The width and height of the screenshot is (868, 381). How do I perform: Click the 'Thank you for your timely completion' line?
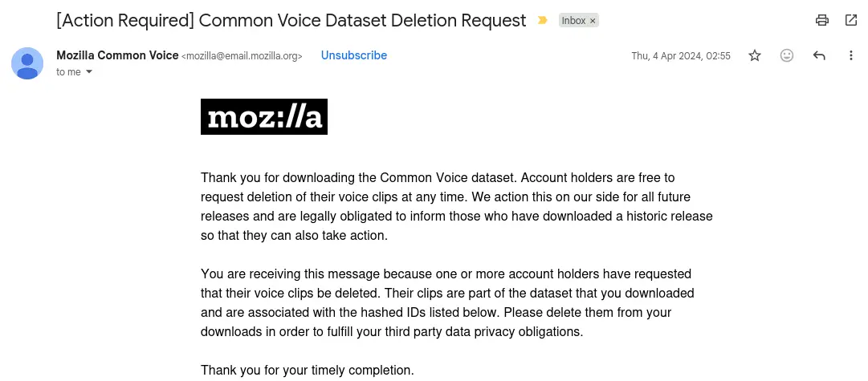pyautogui.click(x=308, y=371)
